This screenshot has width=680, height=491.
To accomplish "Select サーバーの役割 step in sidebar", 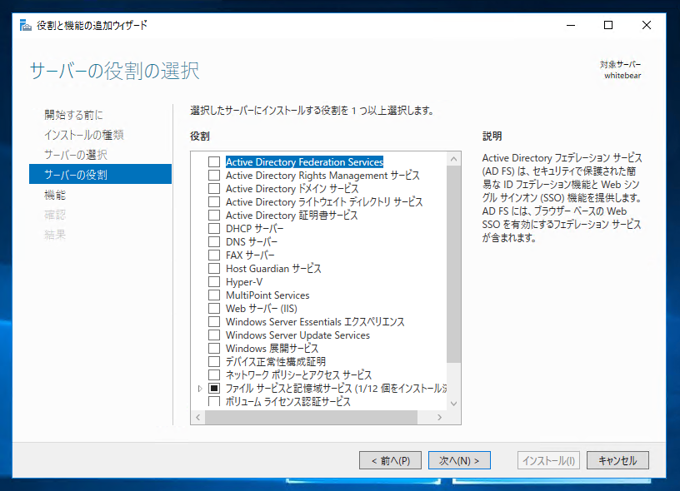I will pos(100,174).
